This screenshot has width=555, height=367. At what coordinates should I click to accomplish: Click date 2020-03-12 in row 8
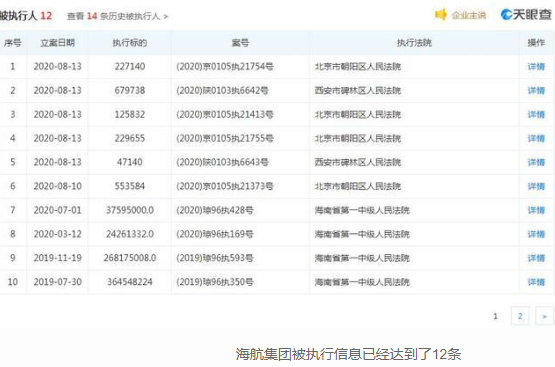(57, 234)
